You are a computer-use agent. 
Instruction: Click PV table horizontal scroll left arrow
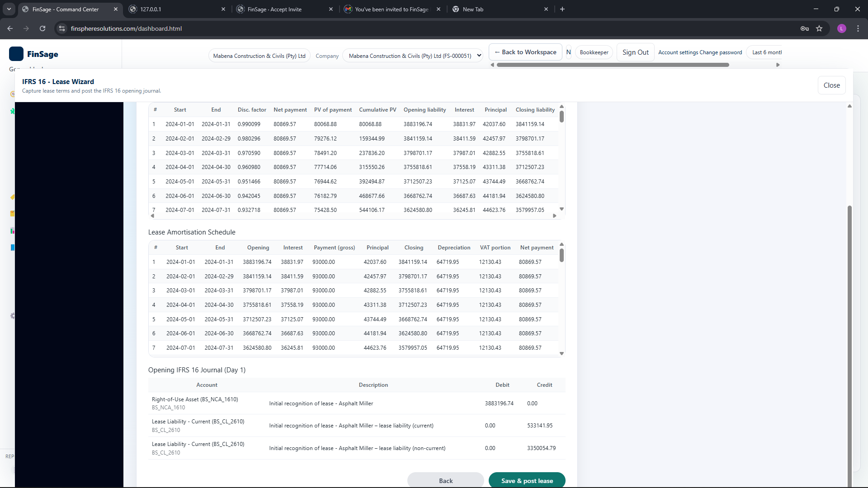tap(152, 216)
